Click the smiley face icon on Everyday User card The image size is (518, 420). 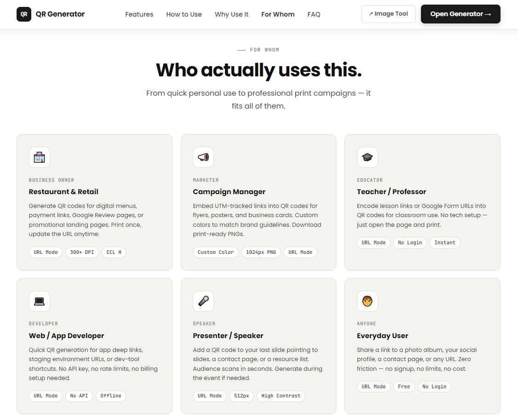[x=367, y=301]
